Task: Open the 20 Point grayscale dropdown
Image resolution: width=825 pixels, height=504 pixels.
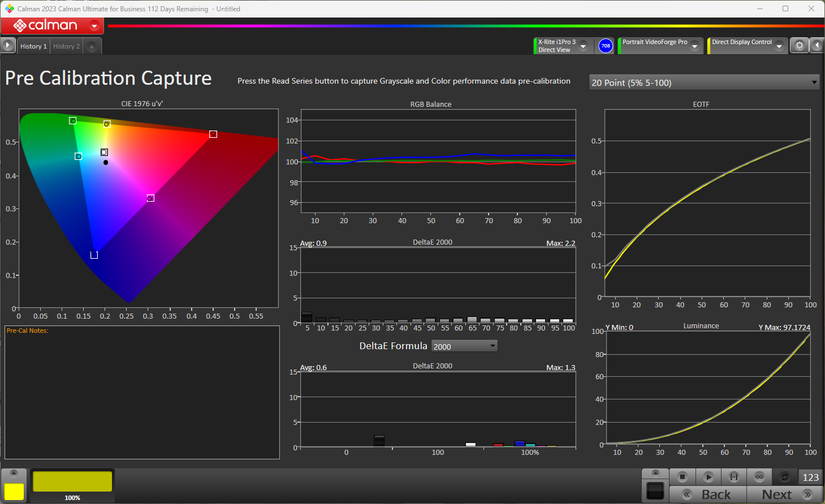Action: pyautogui.click(x=704, y=82)
